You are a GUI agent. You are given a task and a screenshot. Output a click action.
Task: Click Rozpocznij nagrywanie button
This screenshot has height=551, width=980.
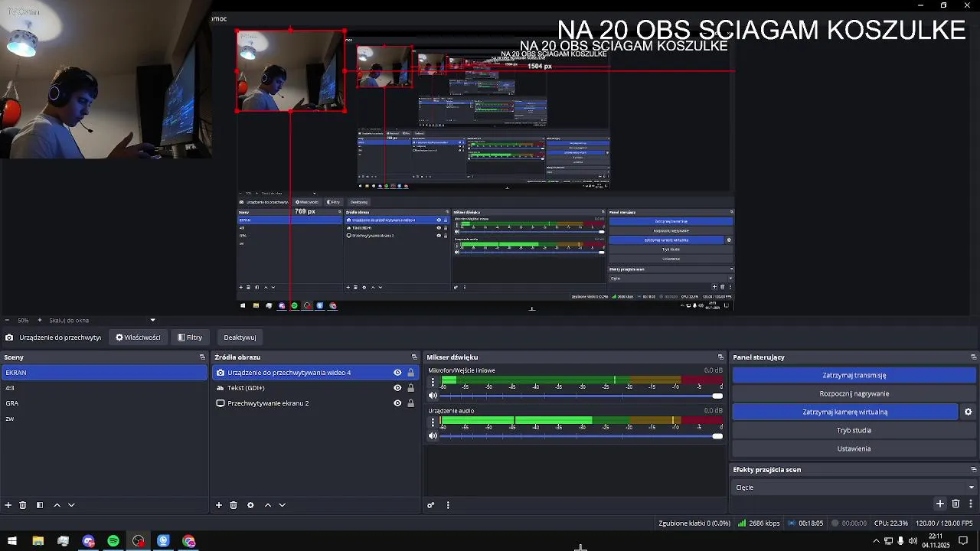click(854, 393)
